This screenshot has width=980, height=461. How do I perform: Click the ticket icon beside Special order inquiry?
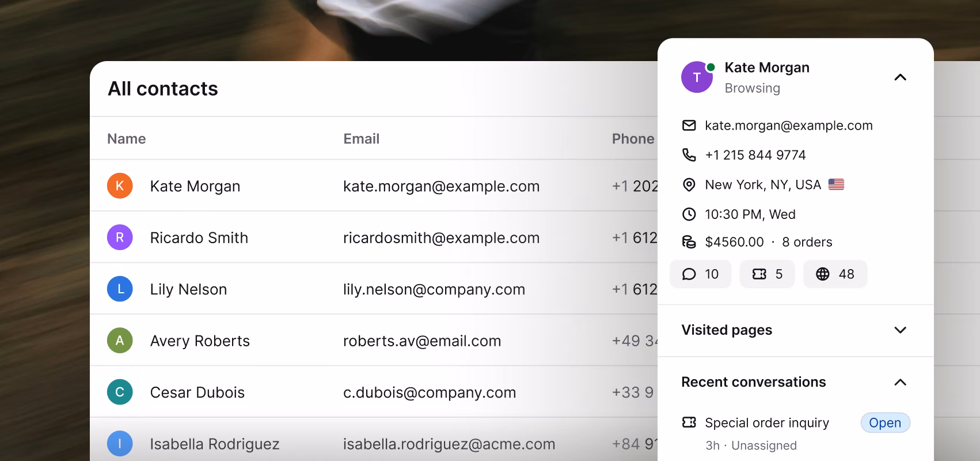(689, 422)
